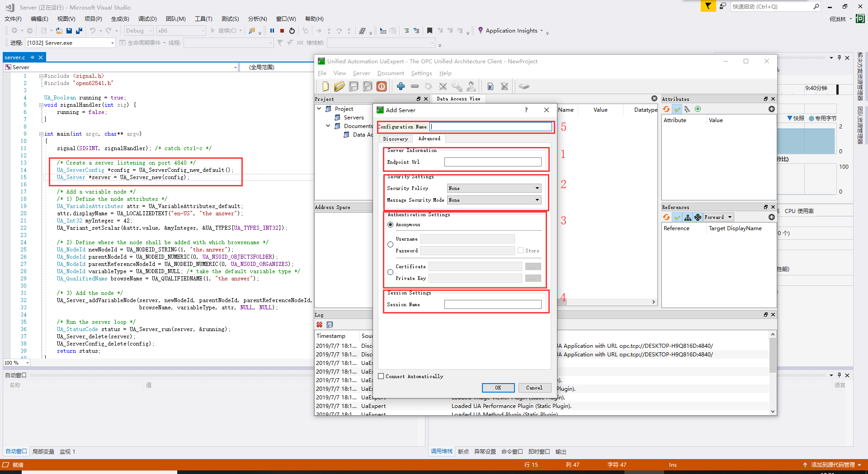Click the bookmark icon in Visual Studio toolbar
Screen dimensions: 868x474
(x=429, y=31)
